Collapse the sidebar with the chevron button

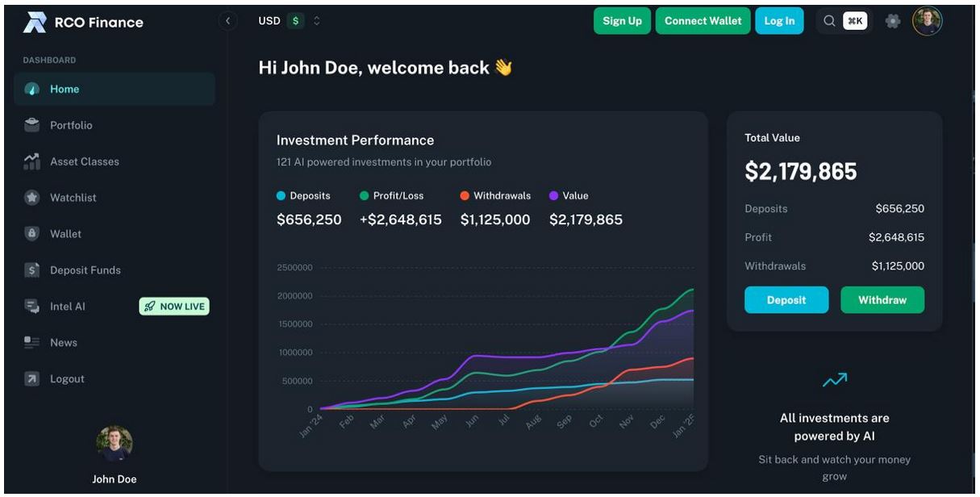click(x=228, y=21)
